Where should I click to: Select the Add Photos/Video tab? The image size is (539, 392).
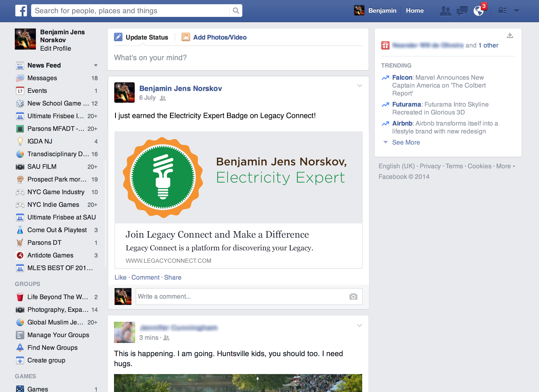[220, 37]
